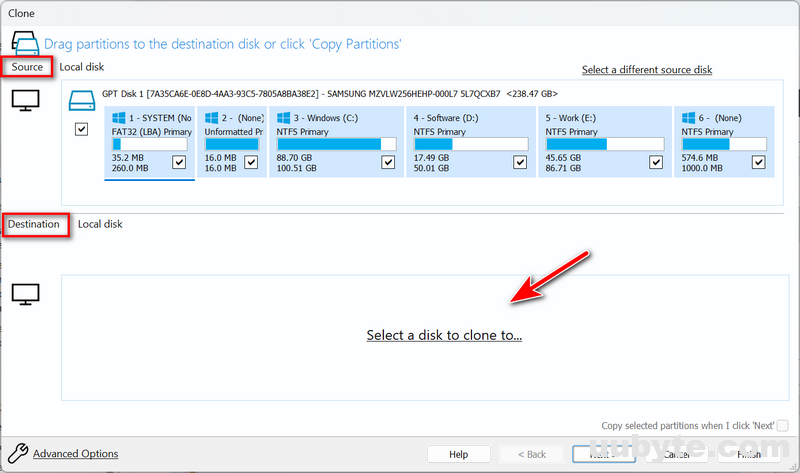Click the Back button
This screenshot has width=800, height=473.
532,454
